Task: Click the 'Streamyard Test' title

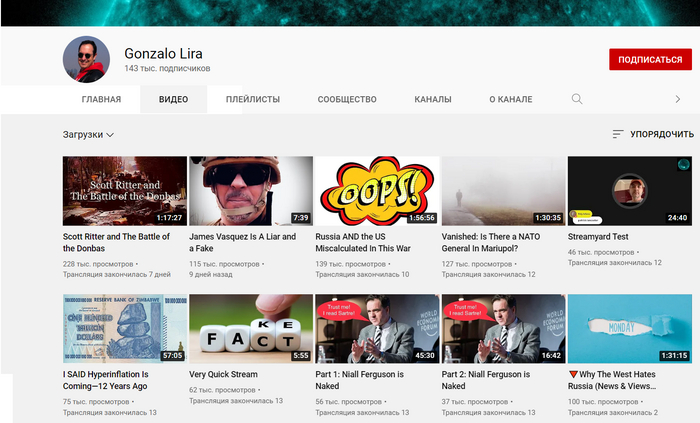Action: [x=598, y=236]
